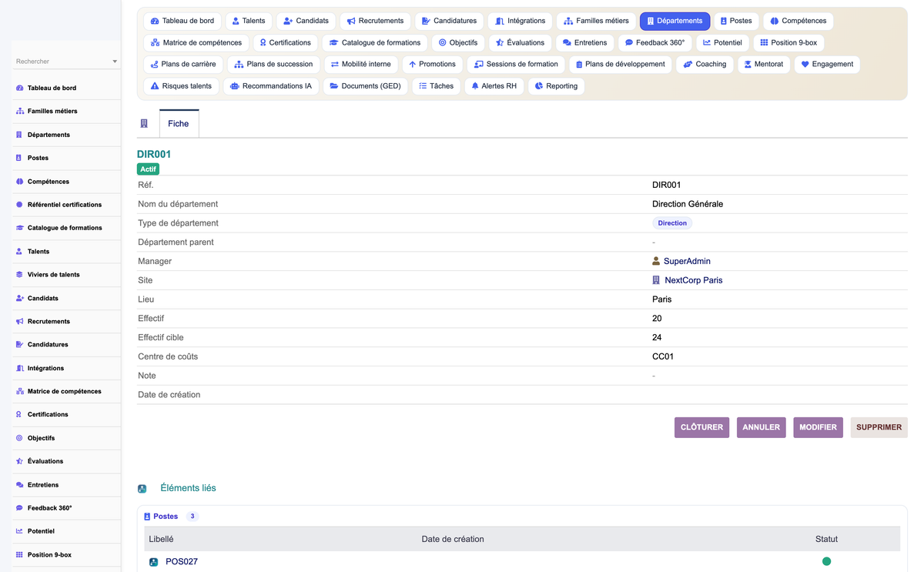Open Plans de succession top menu
Screen dimensions: 924x572
pyautogui.click(x=273, y=64)
